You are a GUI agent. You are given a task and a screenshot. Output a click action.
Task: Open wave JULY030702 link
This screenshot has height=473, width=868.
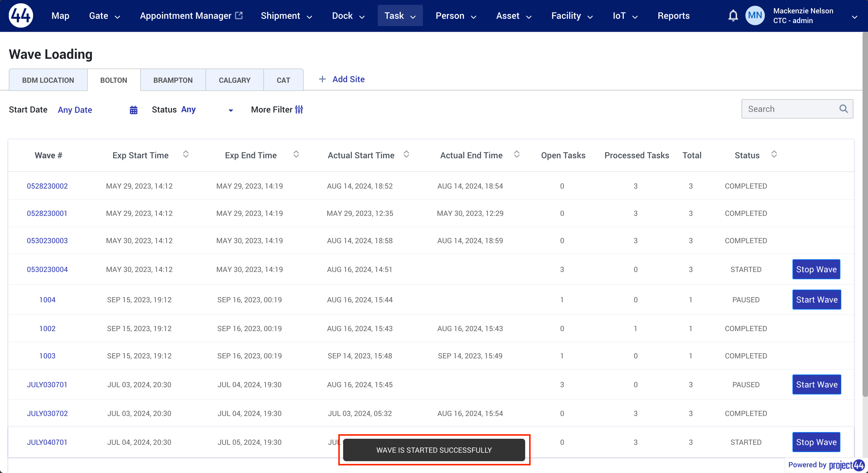tap(47, 413)
